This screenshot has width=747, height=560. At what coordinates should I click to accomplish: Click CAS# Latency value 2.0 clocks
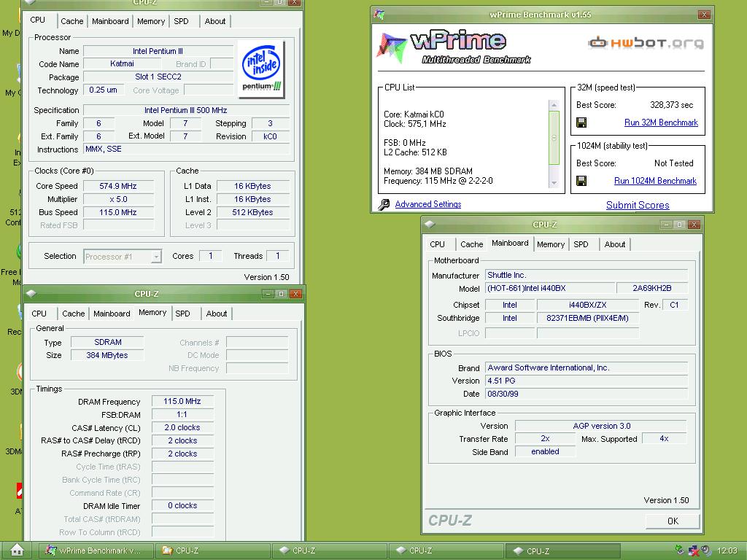[x=182, y=427]
